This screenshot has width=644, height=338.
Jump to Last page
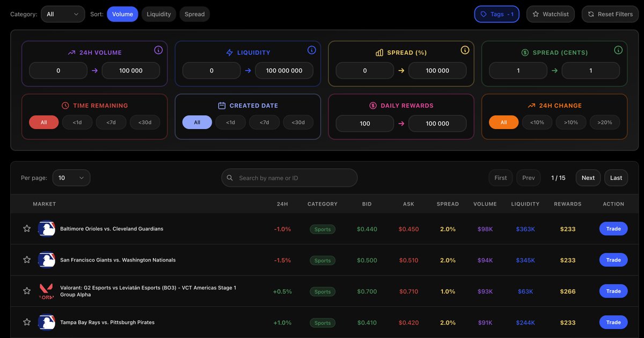pos(616,178)
